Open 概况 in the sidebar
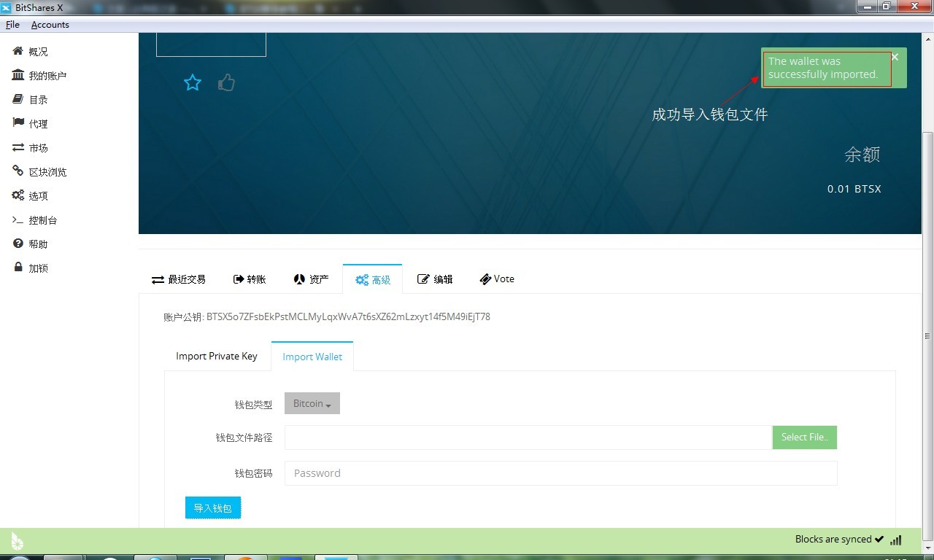The height and width of the screenshot is (560, 934). click(38, 52)
